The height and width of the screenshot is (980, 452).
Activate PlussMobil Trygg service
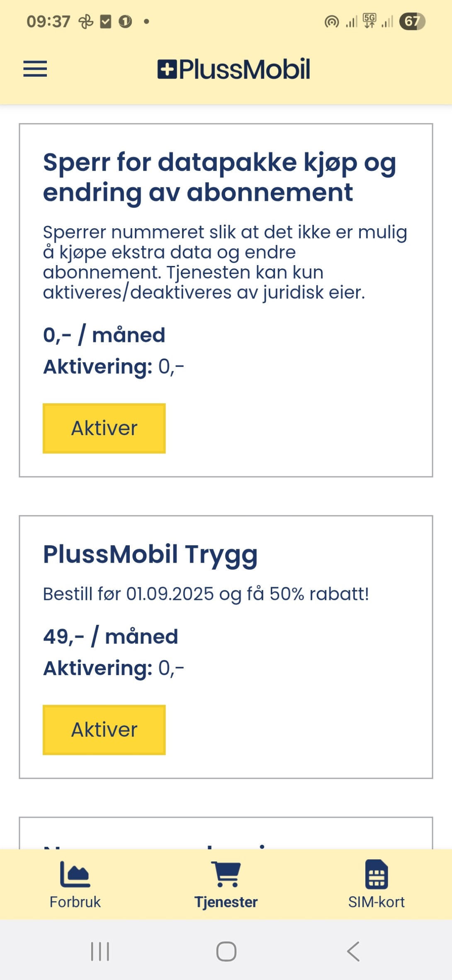[x=104, y=730]
